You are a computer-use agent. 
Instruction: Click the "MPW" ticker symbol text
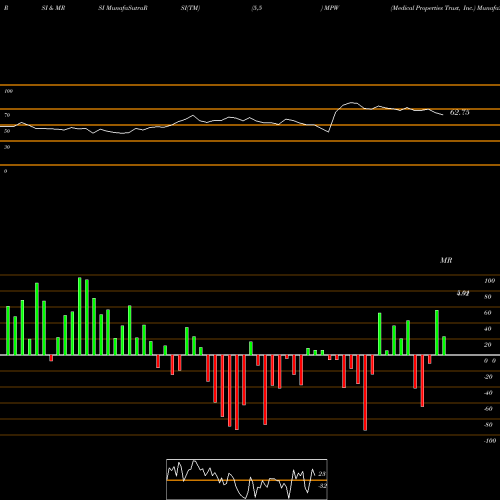[331, 8]
